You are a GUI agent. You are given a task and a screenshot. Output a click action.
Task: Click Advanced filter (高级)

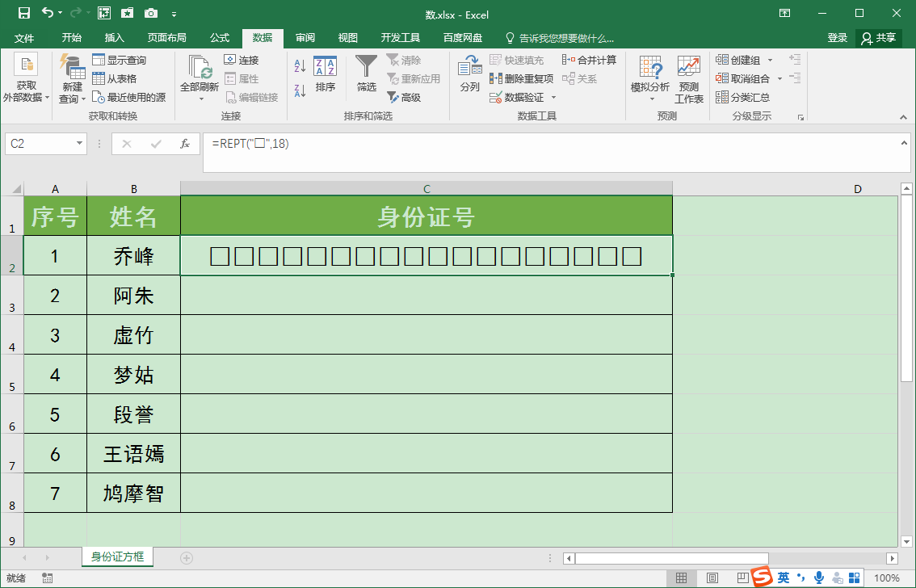[x=404, y=98]
